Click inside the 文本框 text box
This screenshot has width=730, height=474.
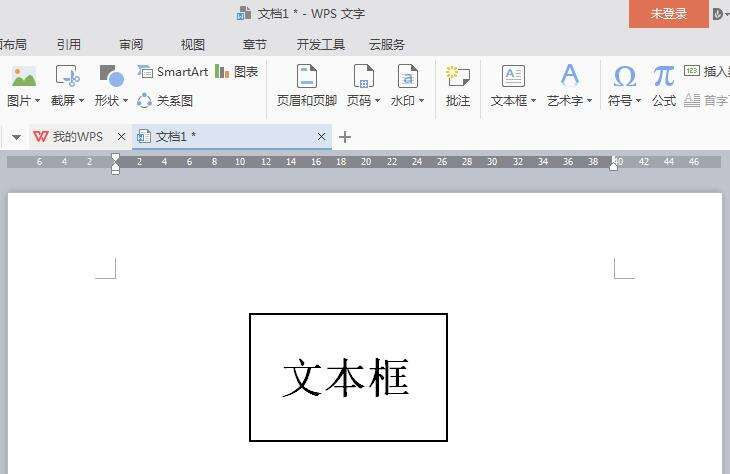(348, 377)
